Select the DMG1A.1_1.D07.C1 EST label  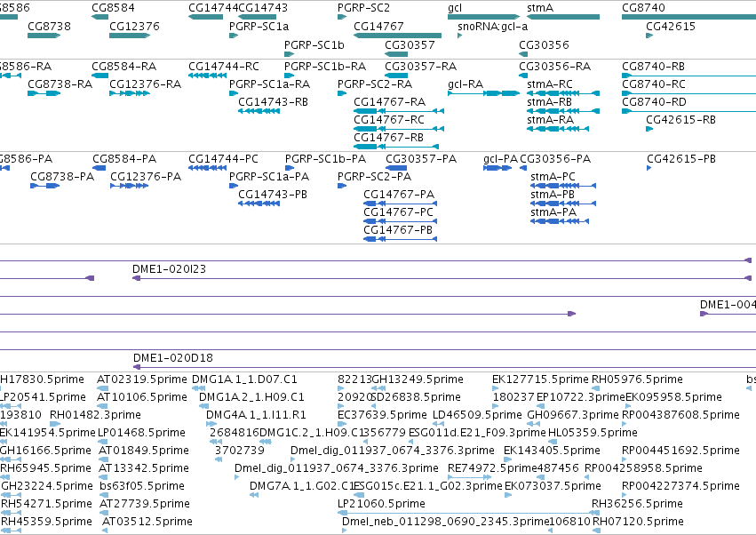pyautogui.click(x=244, y=379)
